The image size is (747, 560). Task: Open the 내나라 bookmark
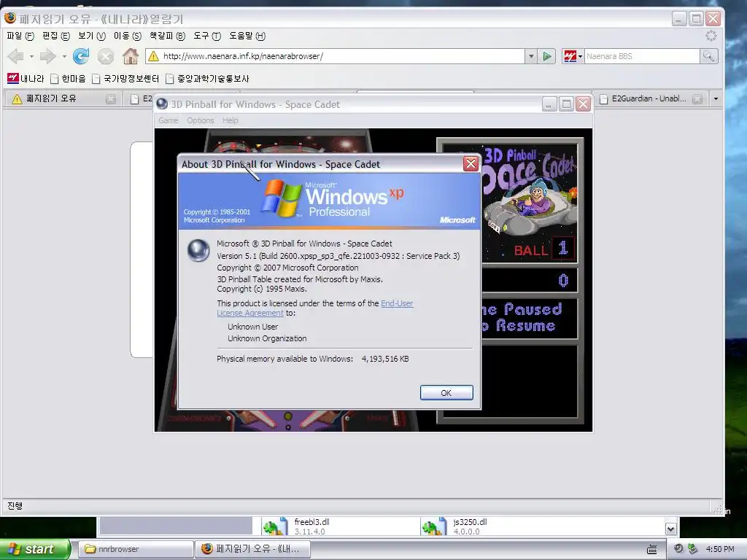(26, 79)
